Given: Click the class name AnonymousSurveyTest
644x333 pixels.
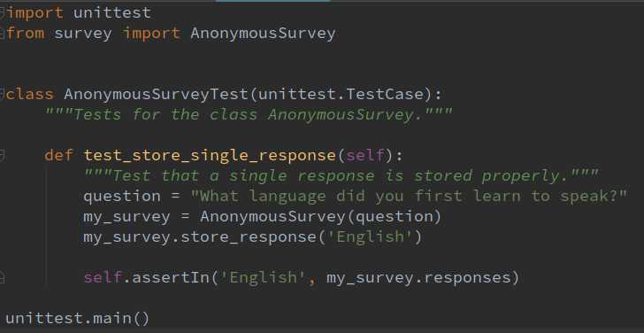Looking at the screenshot, I should point(156,95).
